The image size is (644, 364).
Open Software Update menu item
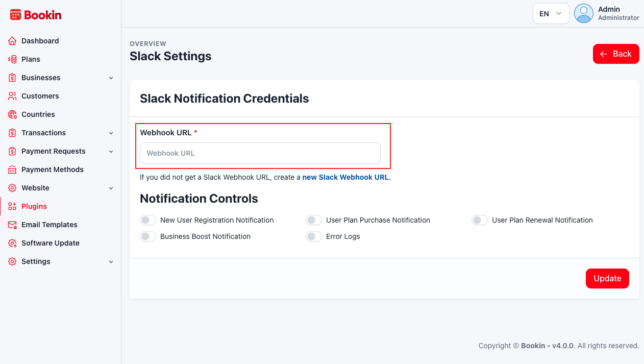point(61,243)
